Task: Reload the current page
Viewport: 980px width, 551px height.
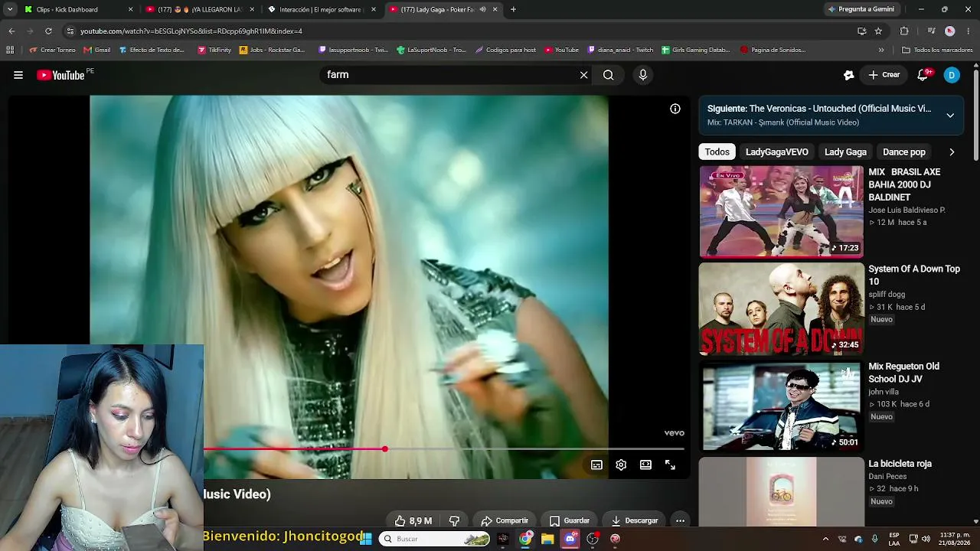Action: [48, 31]
